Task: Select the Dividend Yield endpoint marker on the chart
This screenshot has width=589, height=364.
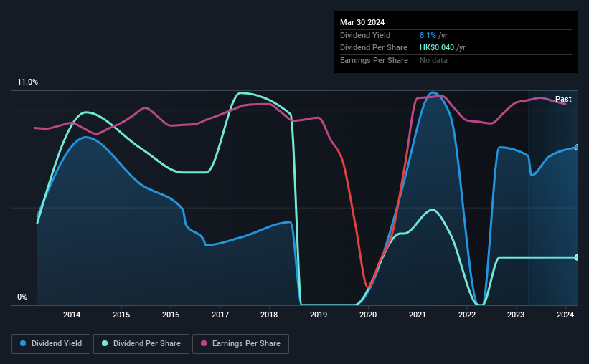Action: point(577,148)
